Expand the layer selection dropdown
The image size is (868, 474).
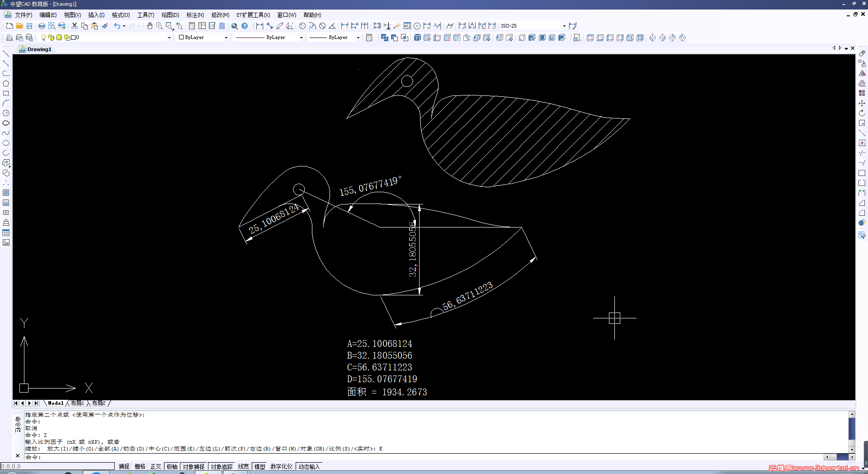169,38
